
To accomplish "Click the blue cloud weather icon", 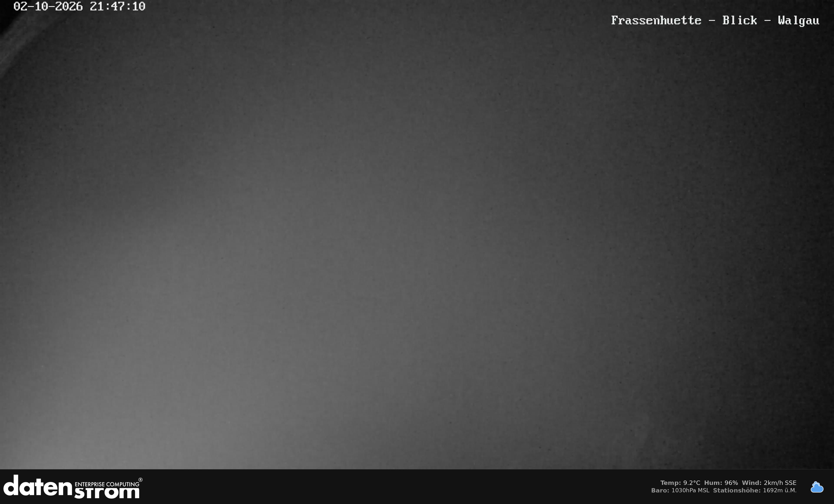I will [817, 487].
